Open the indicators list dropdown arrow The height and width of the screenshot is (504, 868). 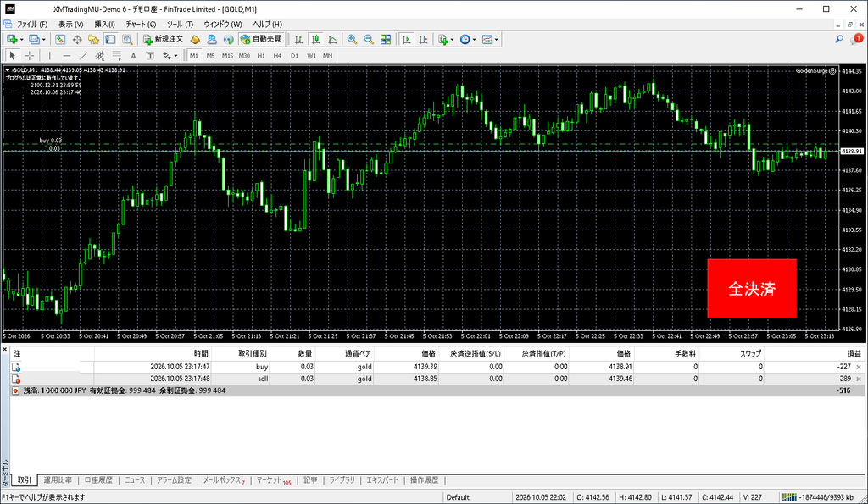(x=453, y=40)
